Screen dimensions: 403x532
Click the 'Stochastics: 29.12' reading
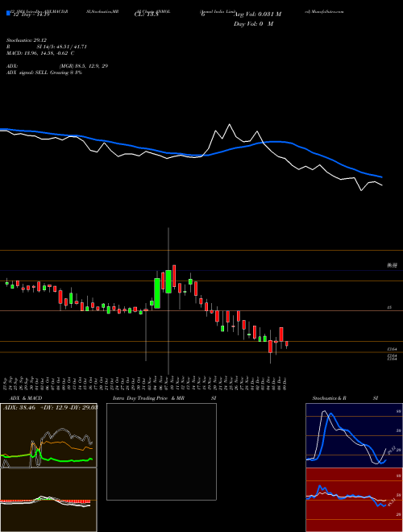pyautogui.click(x=27, y=40)
